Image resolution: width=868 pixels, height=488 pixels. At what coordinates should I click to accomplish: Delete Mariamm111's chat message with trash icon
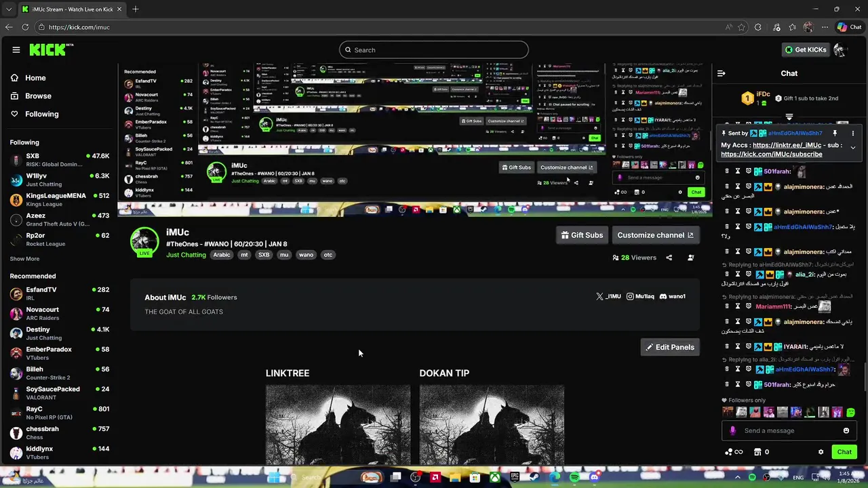point(727,306)
